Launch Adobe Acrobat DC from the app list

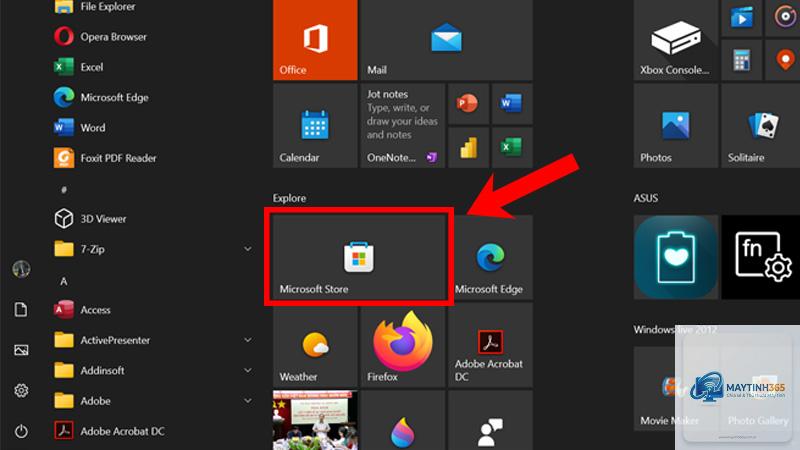pos(153,431)
